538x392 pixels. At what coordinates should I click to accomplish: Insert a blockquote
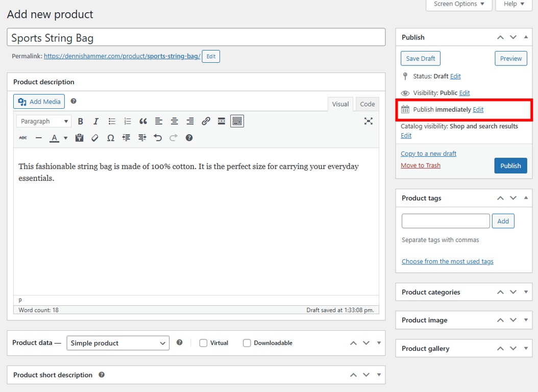143,121
